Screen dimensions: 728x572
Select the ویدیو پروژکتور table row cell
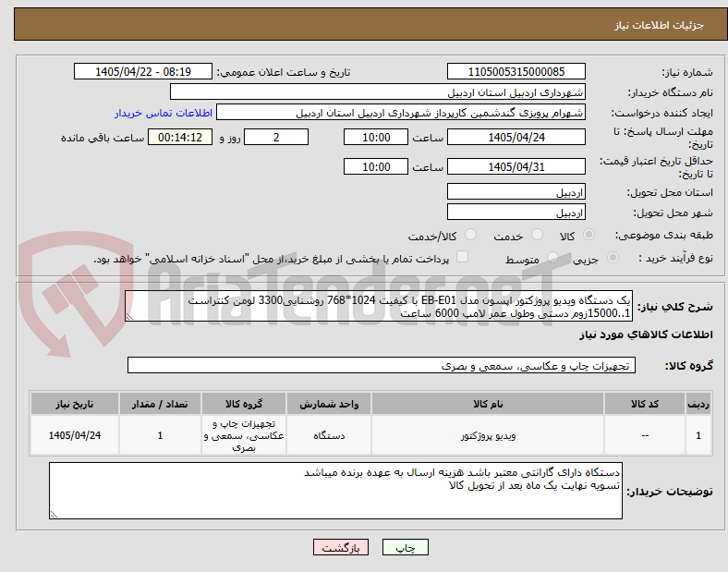pyautogui.click(x=488, y=435)
